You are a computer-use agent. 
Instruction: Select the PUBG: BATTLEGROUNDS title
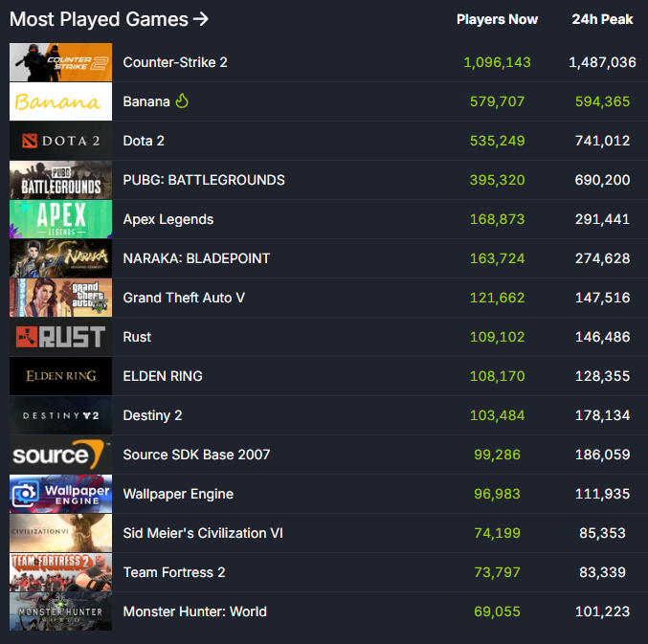[x=204, y=180]
